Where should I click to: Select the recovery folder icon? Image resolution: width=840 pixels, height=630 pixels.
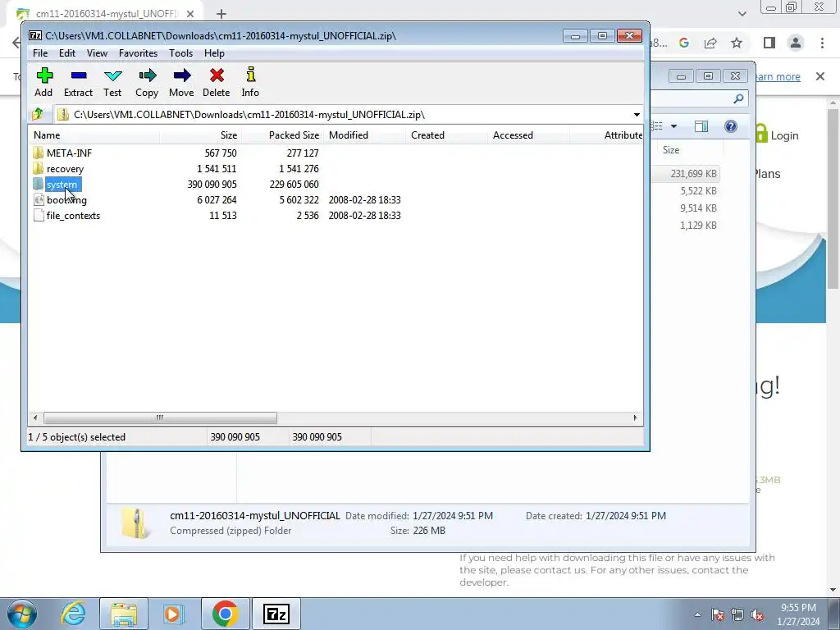tap(38, 168)
